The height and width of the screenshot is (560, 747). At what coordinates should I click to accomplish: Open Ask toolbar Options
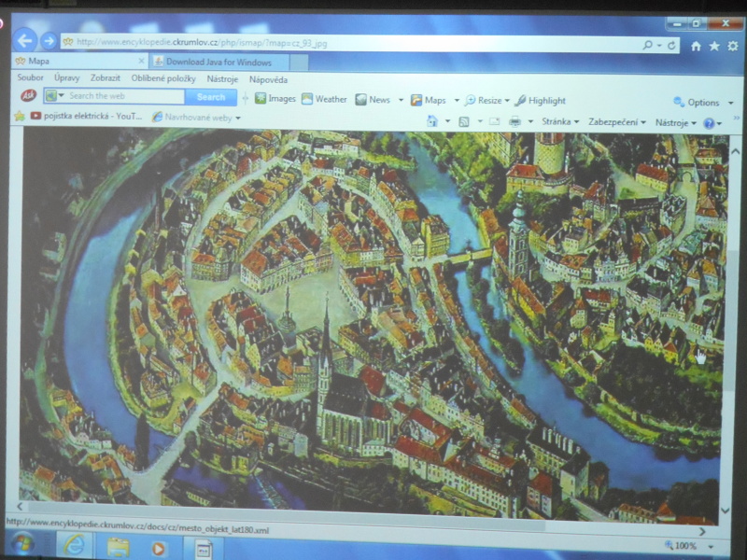point(697,103)
